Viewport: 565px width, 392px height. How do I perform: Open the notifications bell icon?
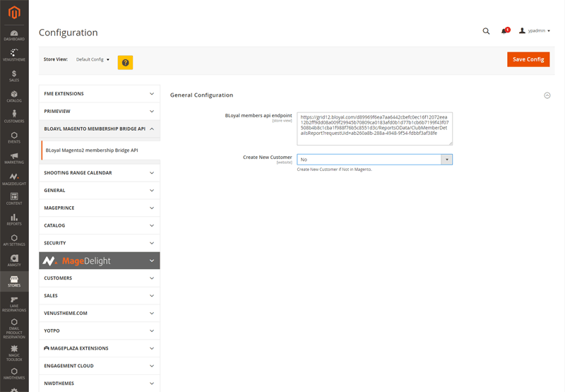504,31
